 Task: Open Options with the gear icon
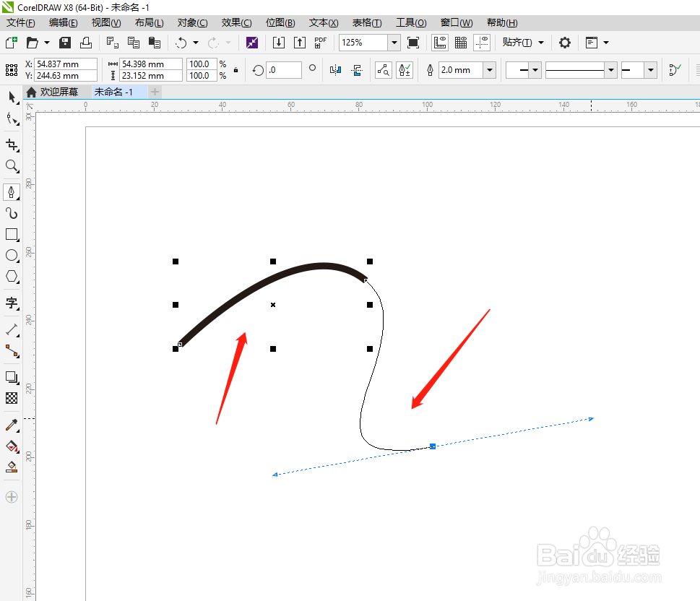pyautogui.click(x=565, y=43)
